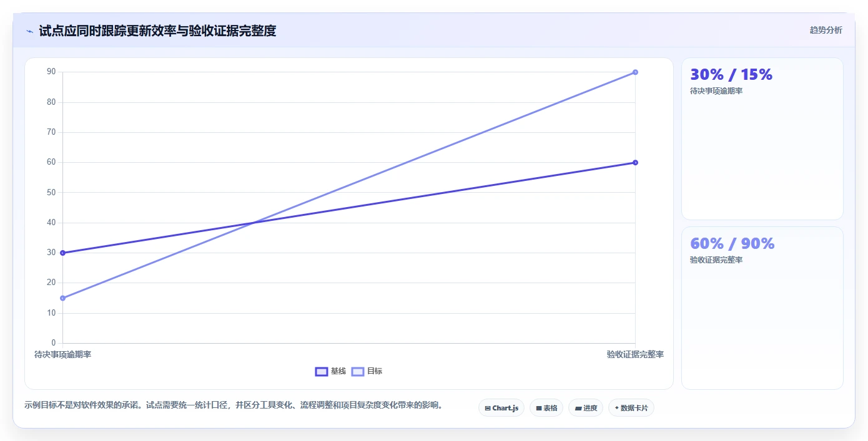Click the 基线 data point at 30
Image resolution: width=868 pixels, height=441 pixels.
tap(62, 253)
